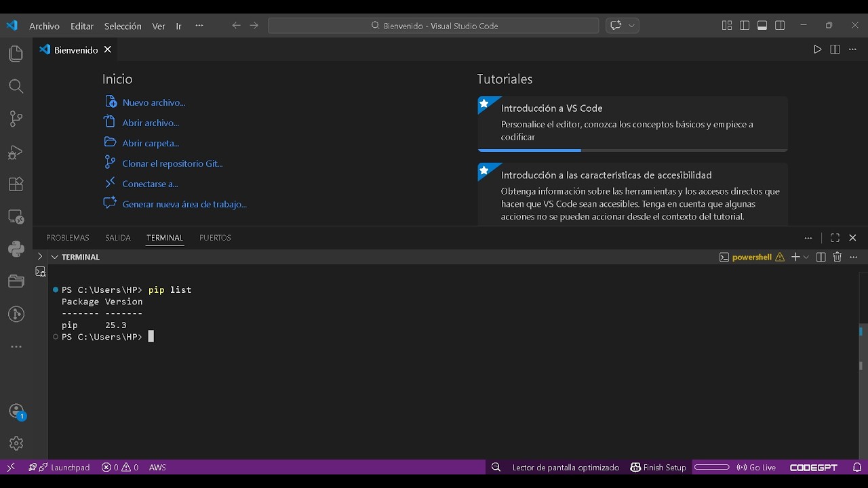This screenshot has width=868, height=488.
Task: Click the Conectarse a link
Action: click(x=150, y=184)
